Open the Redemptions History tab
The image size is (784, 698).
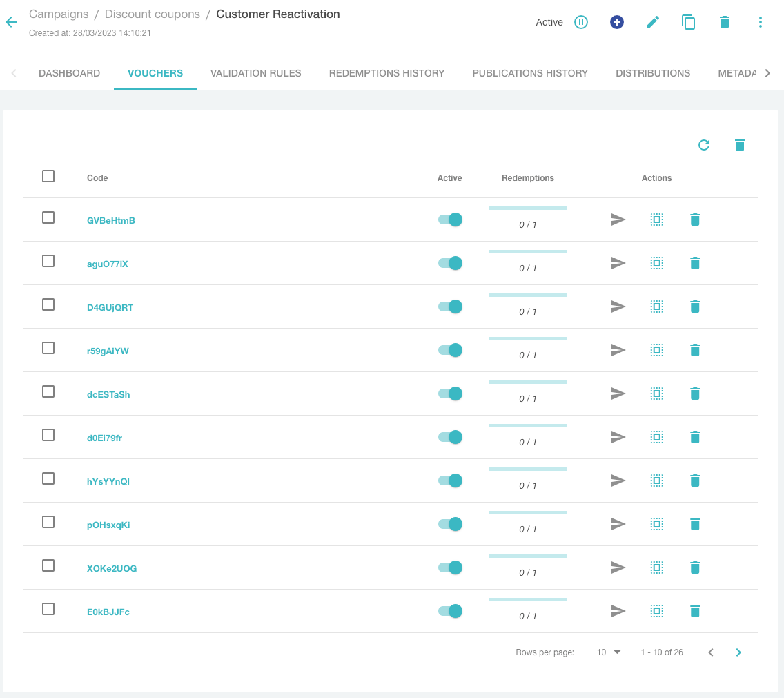coord(386,73)
